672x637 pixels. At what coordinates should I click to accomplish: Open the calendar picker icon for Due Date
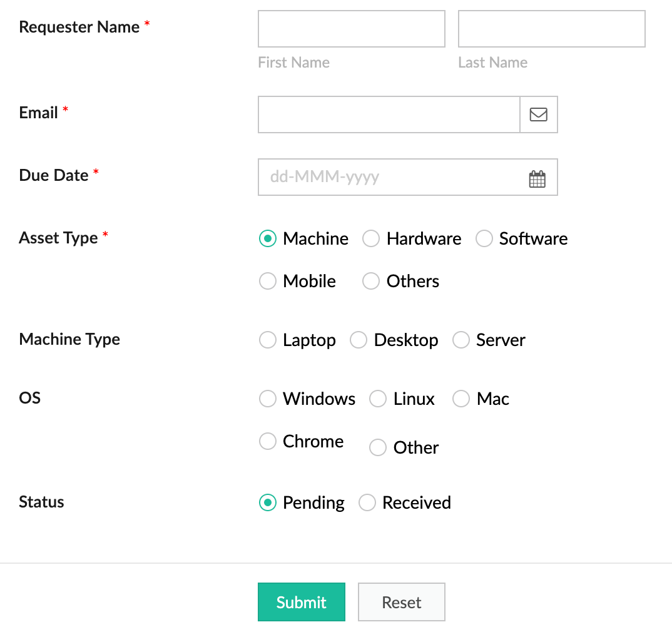point(537,179)
